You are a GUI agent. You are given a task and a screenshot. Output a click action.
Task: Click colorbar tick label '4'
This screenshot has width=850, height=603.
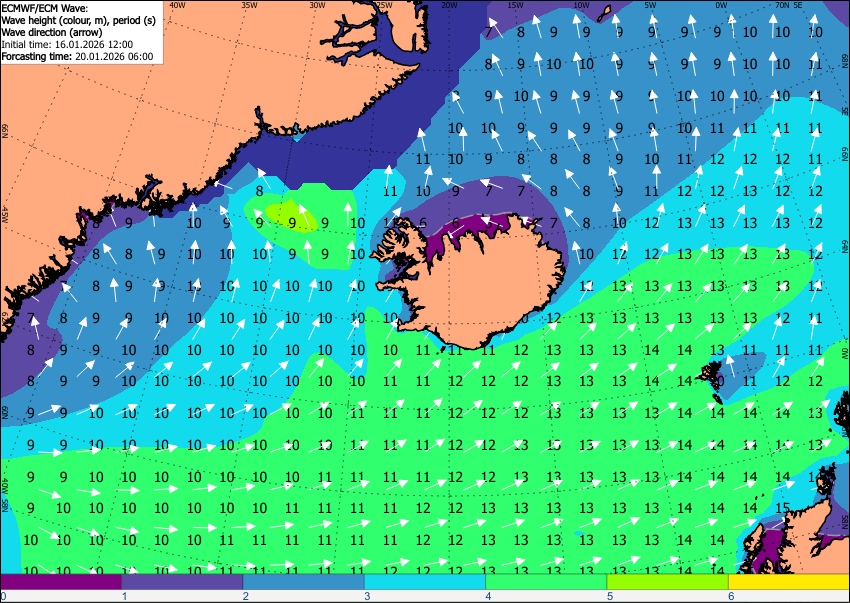(488, 596)
